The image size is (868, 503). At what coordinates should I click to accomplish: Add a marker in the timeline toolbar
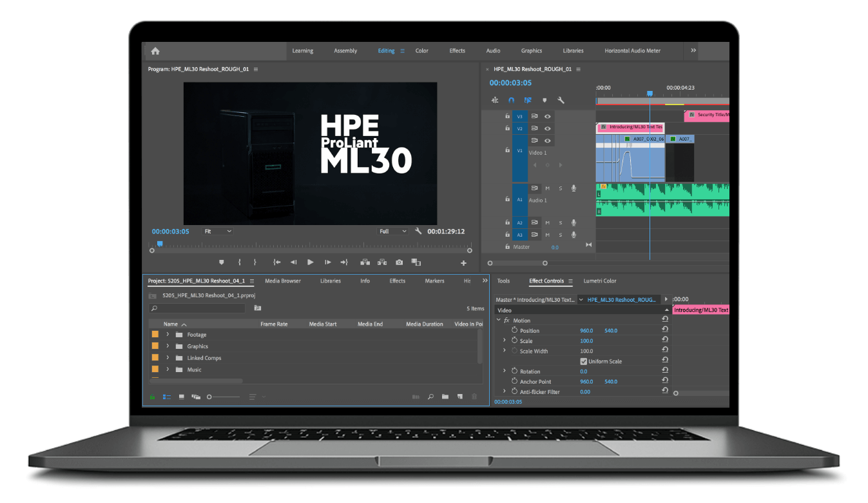(545, 100)
